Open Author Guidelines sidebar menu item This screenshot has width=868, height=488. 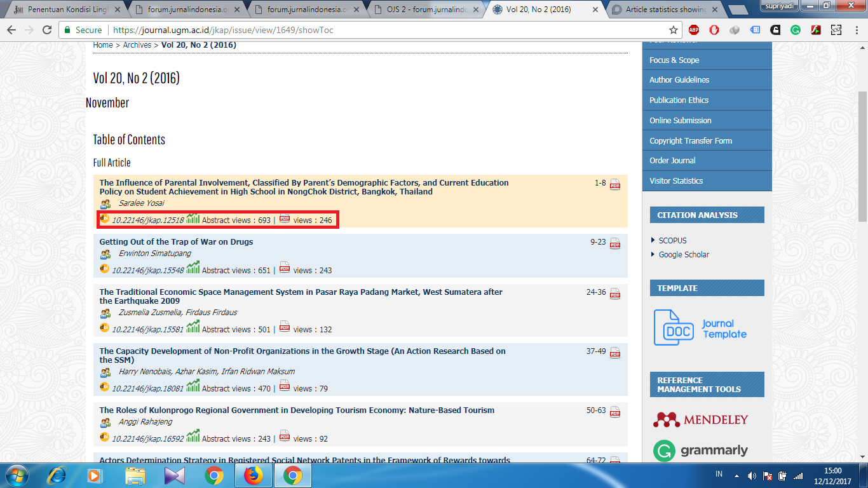(679, 80)
